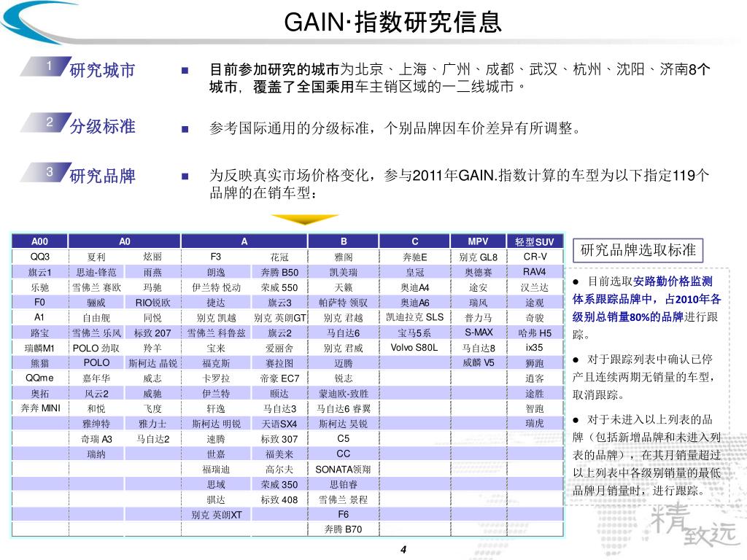Select the 奇瑞 A3 cell
Image resolution: width=747 pixels, height=560 pixels.
[96, 438]
